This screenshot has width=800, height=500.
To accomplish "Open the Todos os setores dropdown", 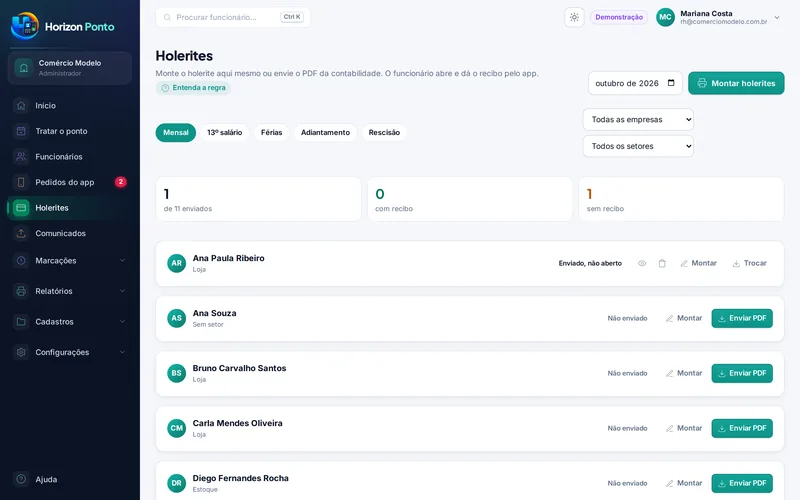I will pos(638,146).
